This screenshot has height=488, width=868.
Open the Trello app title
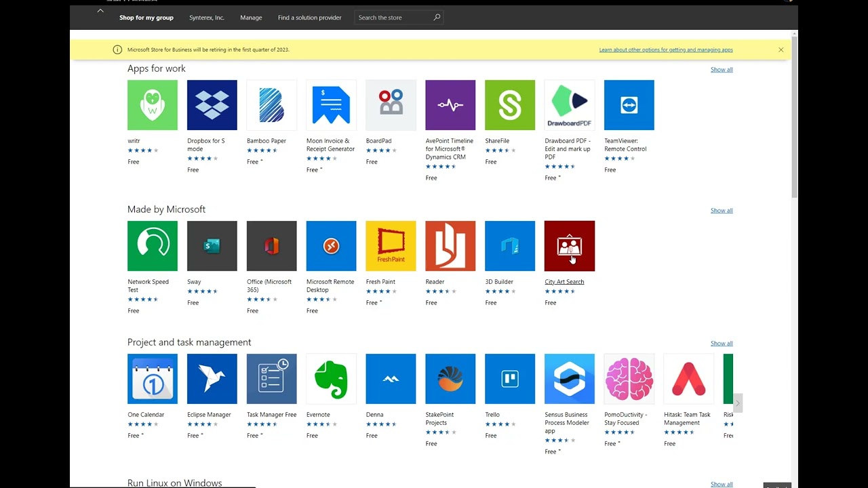(x=492, y=415)
